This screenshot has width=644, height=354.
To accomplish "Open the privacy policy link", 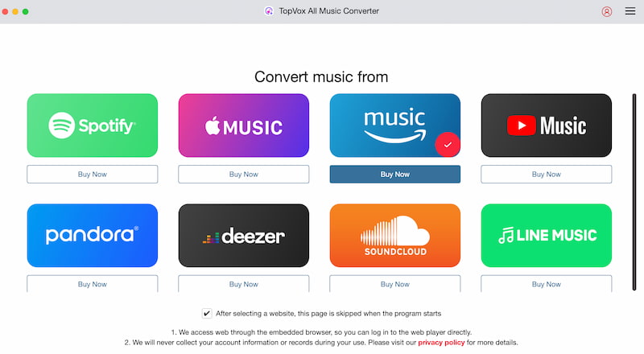I will [x=441, y=343].
